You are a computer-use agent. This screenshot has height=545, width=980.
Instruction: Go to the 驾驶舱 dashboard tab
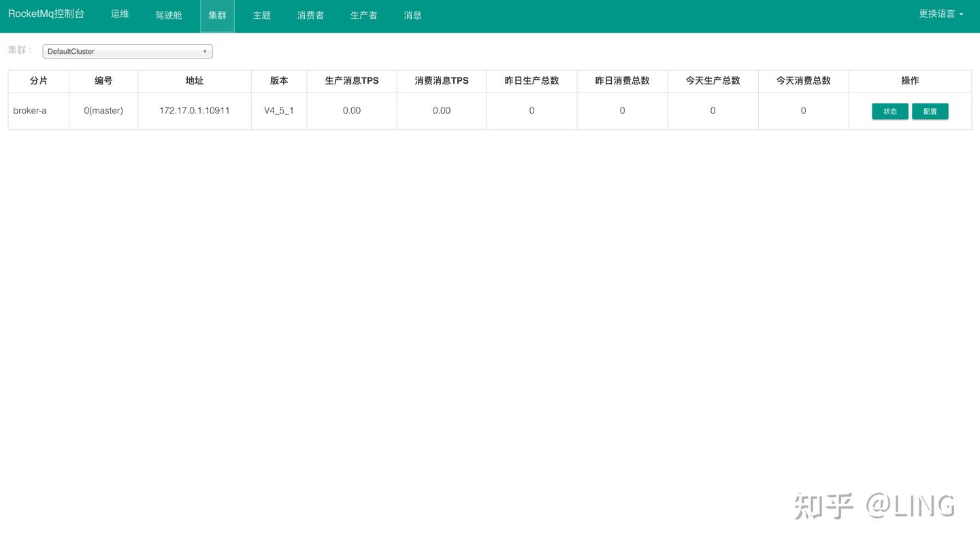[x=169, y=15]
